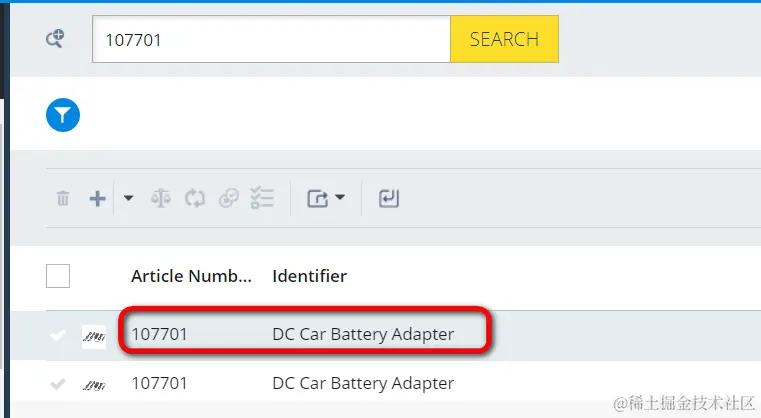Viewport: 761px width, 418px height.
Task: Click the link with checkmark icon
Action: (x=229, y=198)
